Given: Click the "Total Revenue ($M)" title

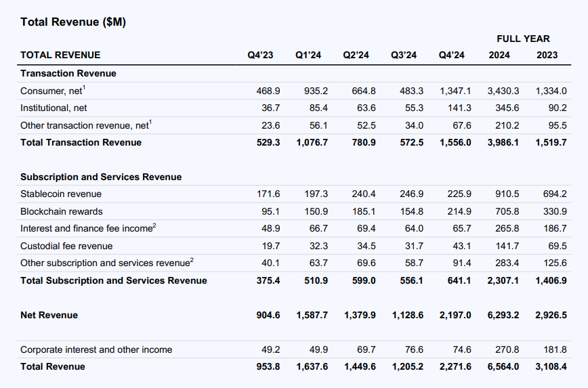Looking at the screenshot, I should pos(73,22).
